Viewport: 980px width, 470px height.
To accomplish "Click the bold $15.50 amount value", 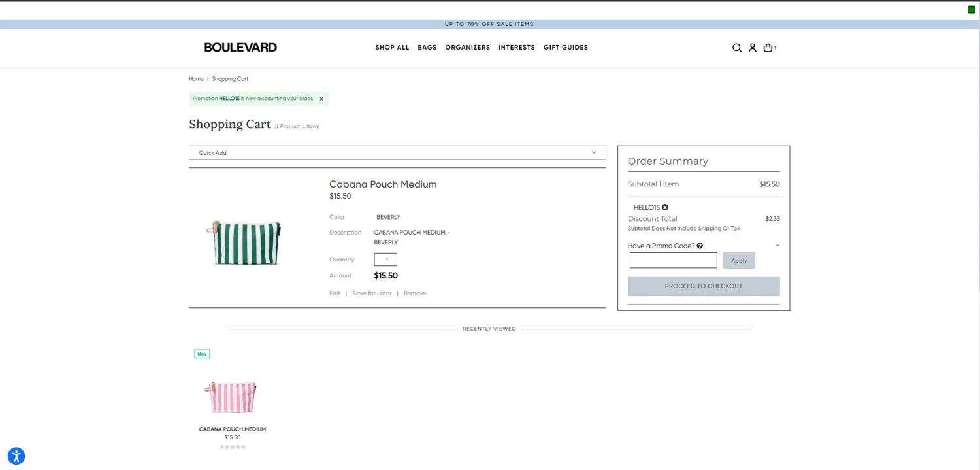I will [x=386, y=276].
